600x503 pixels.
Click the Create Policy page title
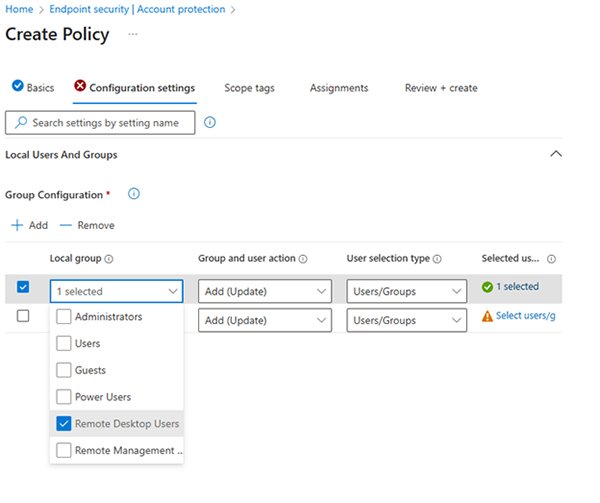click(57, 34)
